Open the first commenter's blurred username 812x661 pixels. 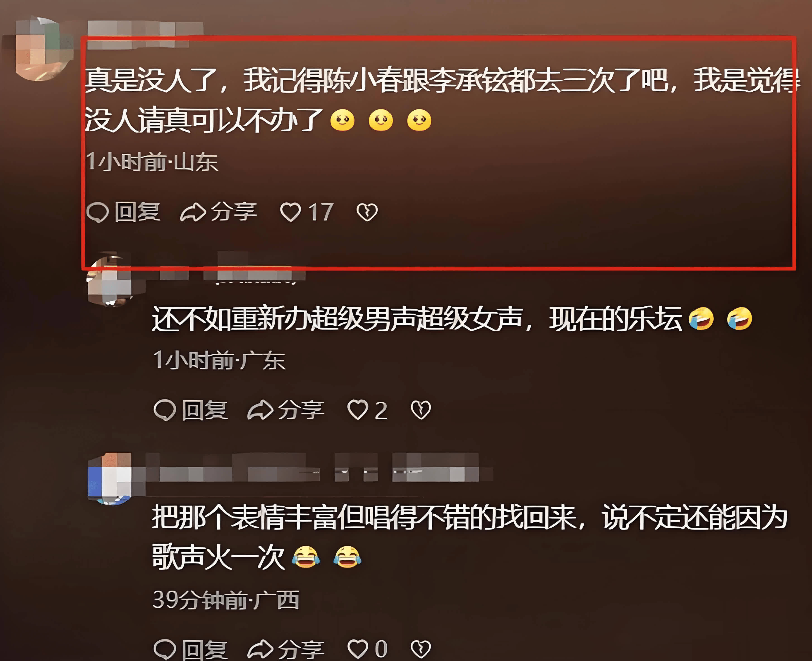pyautogui.click(x=145, y=34)
